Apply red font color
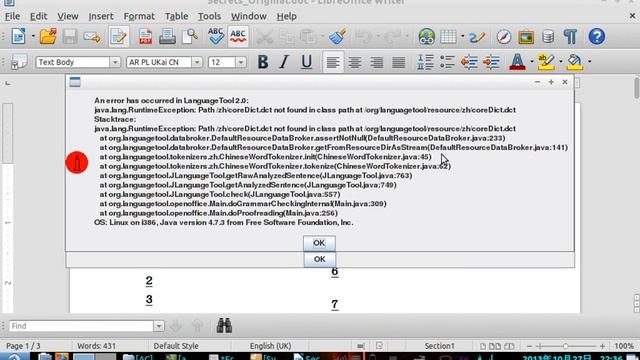This screenshot has height=360, width=640. pos(517,62)
